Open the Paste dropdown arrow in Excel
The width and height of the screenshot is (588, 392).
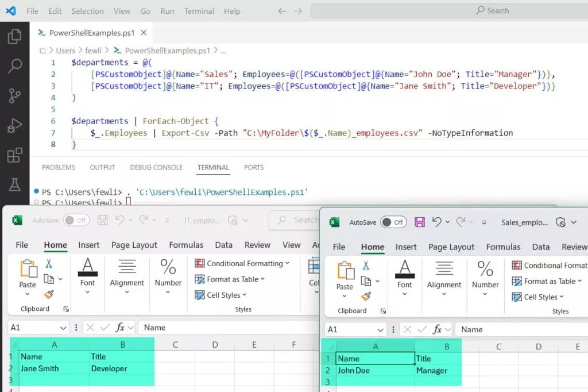pos(345,295)
